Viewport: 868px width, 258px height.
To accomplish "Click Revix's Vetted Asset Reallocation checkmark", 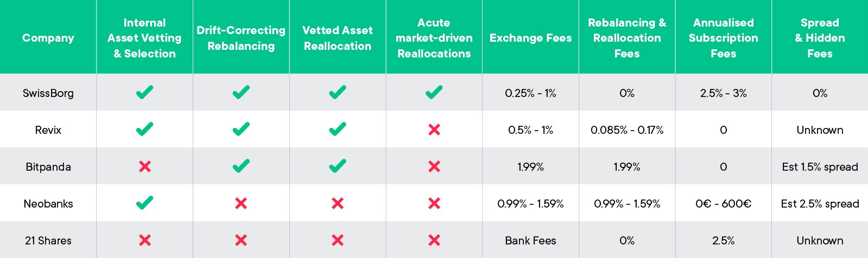I will pos(338,129).
